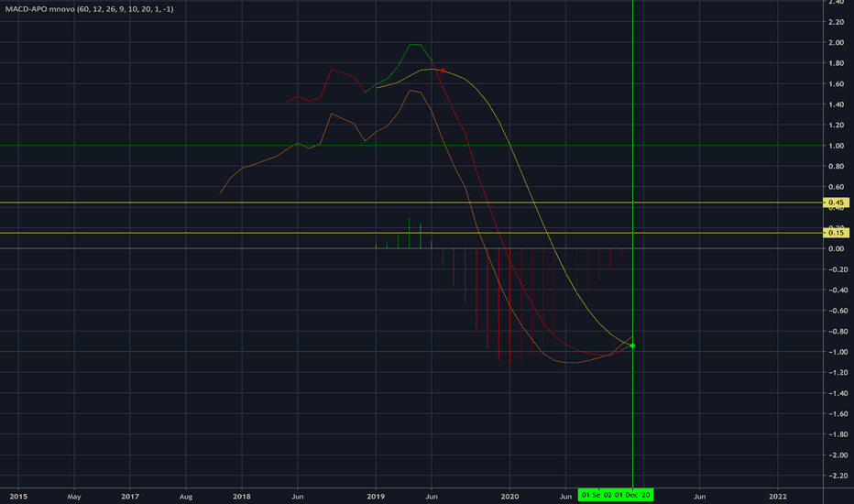Click the green crossover dot near -1.00
Screen dimensions: 854x504
coord(632,346)
